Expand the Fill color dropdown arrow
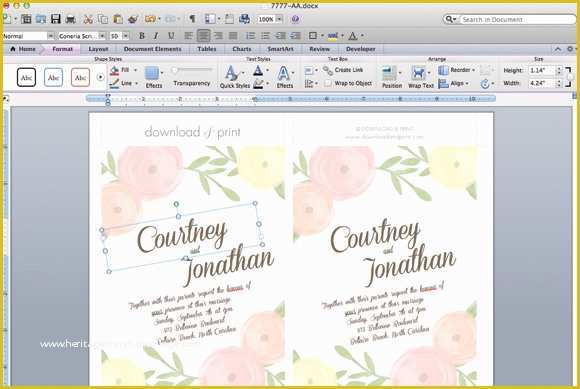This screenshot has height=389, width=580. tap(135, 70)
